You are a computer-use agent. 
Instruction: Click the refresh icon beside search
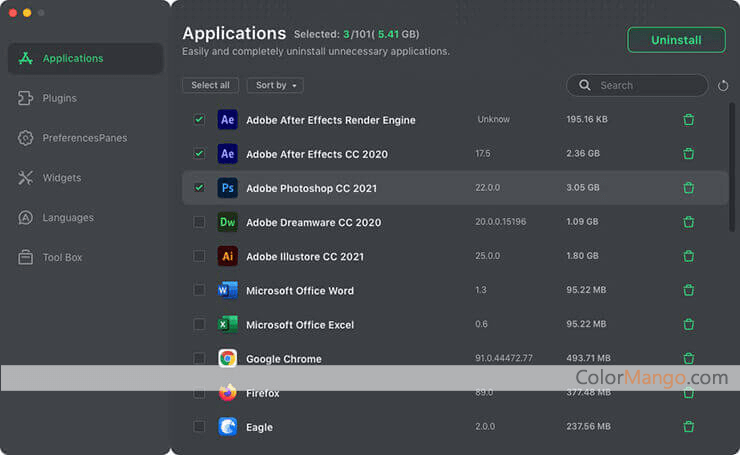point(720,86)
